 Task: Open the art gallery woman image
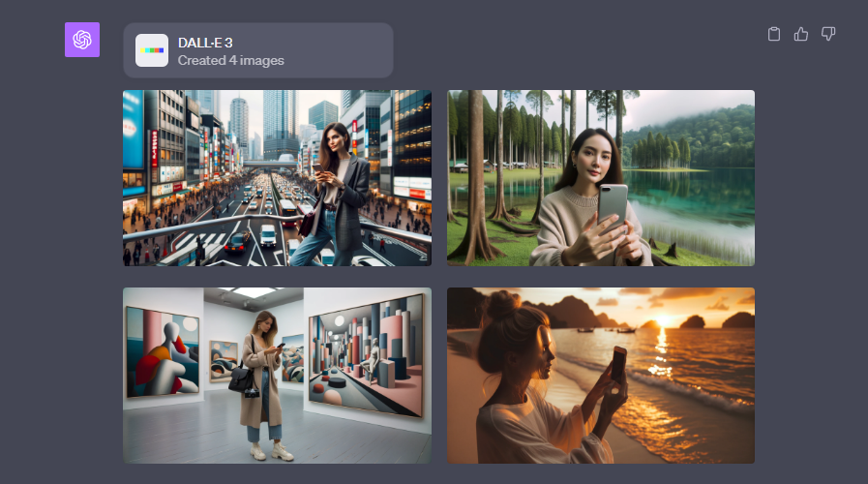point(277,375)
